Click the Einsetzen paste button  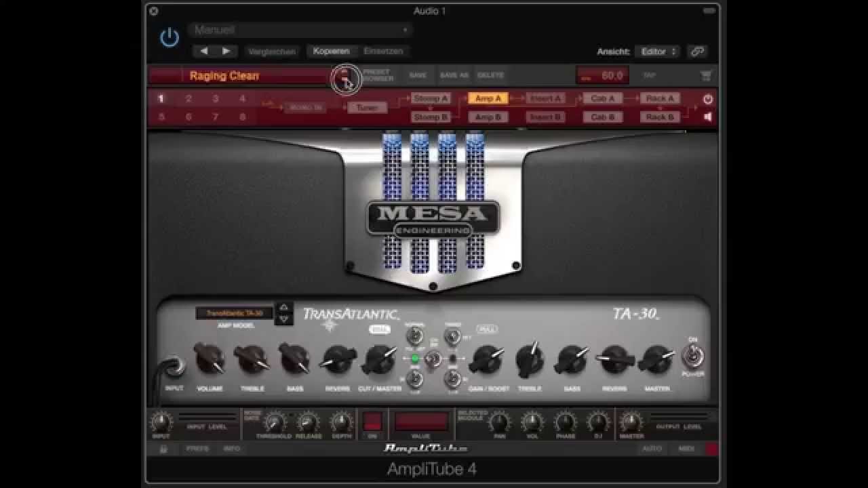(x=383, y=51)
